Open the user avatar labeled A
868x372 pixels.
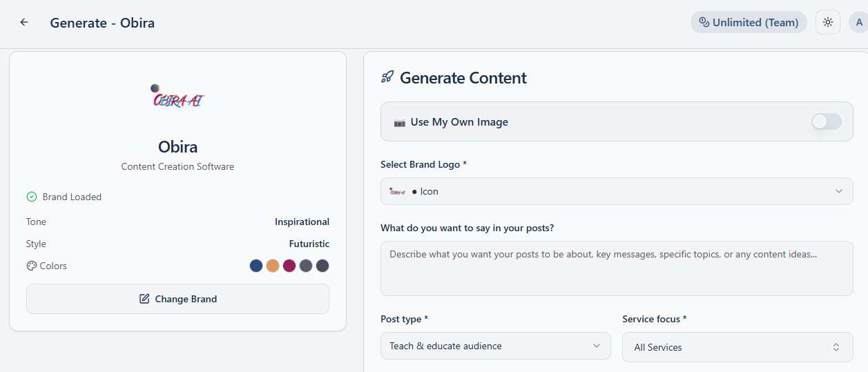click(859, 22)
